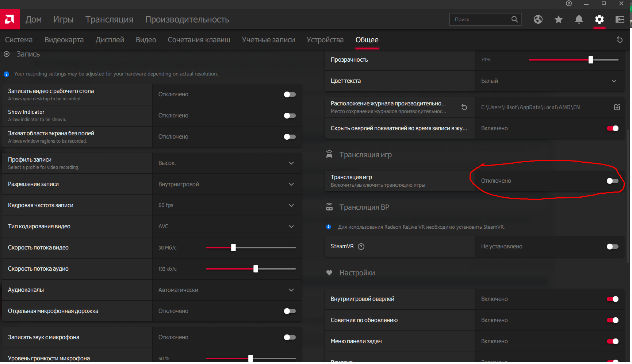Open the web browser globe icon
Viewport: 632px width, 364px height.
pyautogui.click(x=538, y=19)
